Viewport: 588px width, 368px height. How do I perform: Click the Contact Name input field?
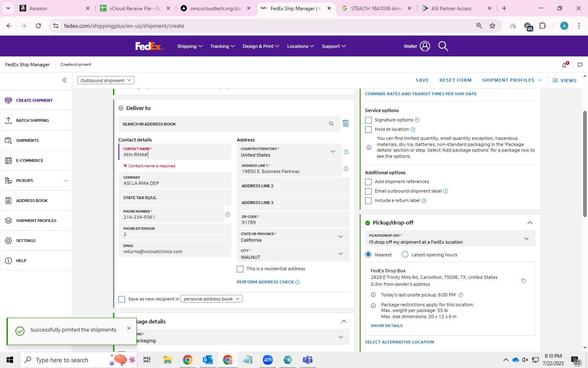click(175, 152)
